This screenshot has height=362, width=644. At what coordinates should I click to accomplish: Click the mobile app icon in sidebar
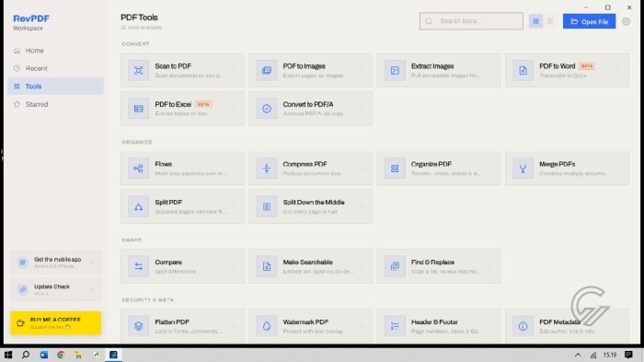(x=23, y=262)
